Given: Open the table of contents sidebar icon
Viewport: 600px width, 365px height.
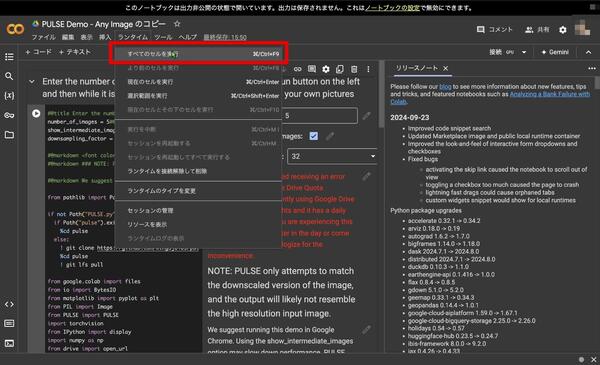Looking at the screenshot, I should 9,57.
